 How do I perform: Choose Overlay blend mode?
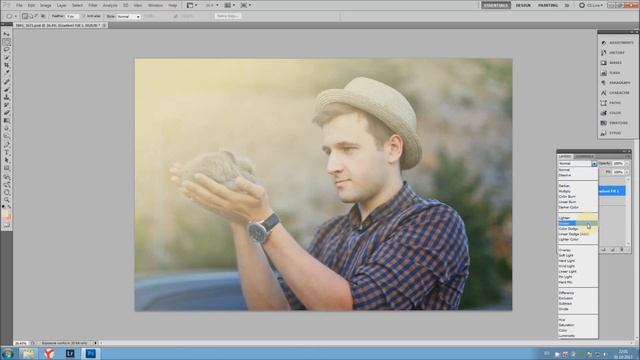(x=578, y=250)
